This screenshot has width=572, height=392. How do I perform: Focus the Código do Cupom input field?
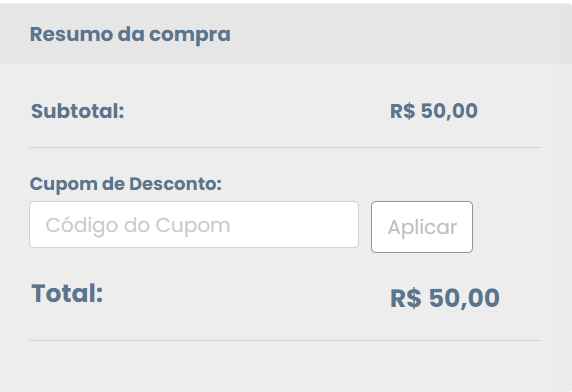[194, 225]
